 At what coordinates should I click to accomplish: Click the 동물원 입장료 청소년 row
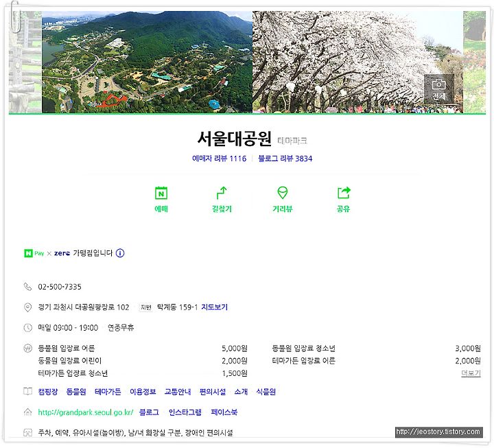click(x=376, y=348)
